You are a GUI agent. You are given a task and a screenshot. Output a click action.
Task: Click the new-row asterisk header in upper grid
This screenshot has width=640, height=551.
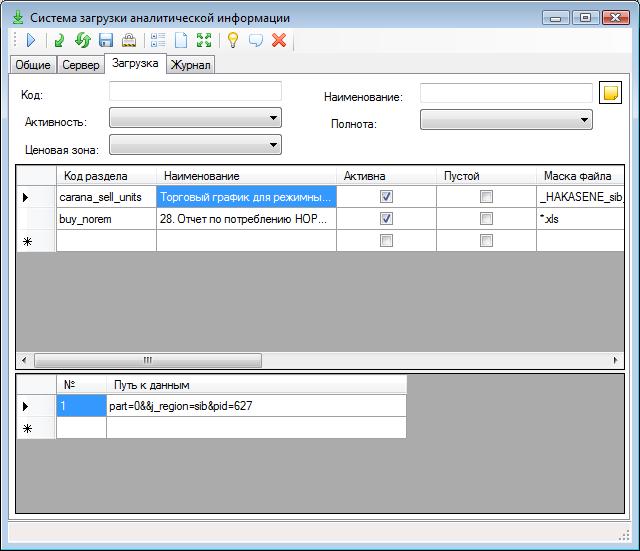click(36, 241)
